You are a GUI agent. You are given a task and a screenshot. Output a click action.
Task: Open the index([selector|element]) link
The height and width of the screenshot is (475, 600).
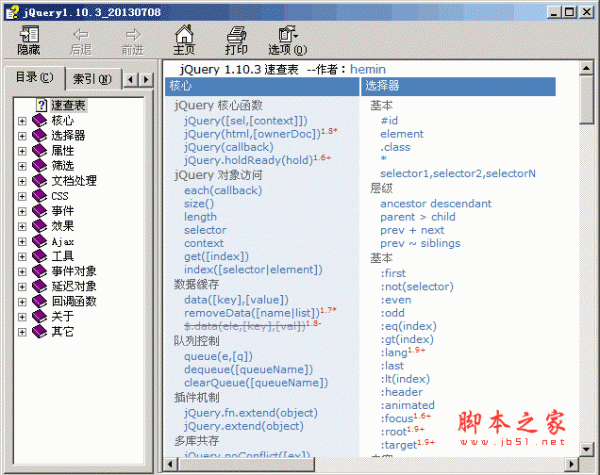[253, 270]
